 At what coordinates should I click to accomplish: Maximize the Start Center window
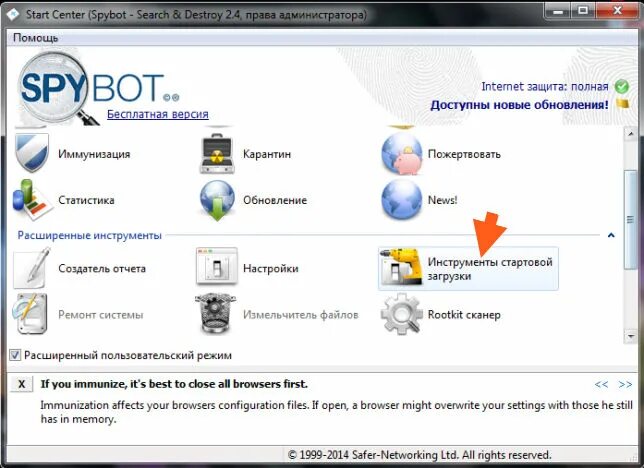point(583,11)
